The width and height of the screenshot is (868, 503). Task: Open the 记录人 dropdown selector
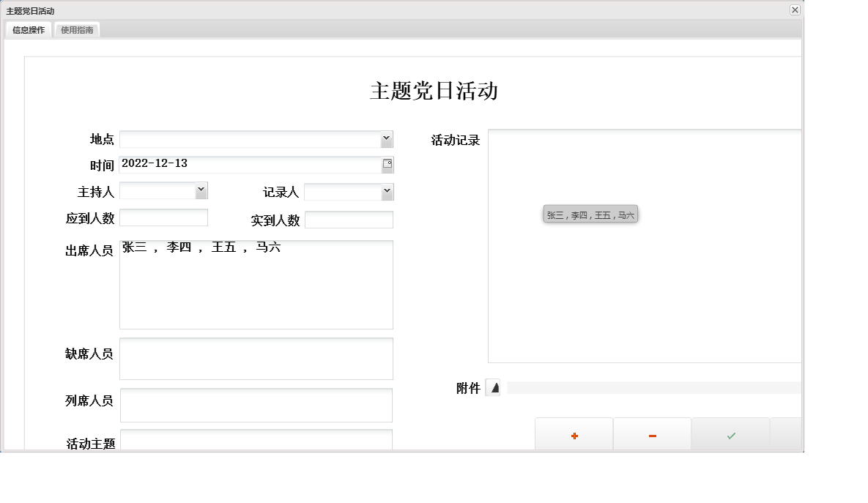(x=387, y=191)
